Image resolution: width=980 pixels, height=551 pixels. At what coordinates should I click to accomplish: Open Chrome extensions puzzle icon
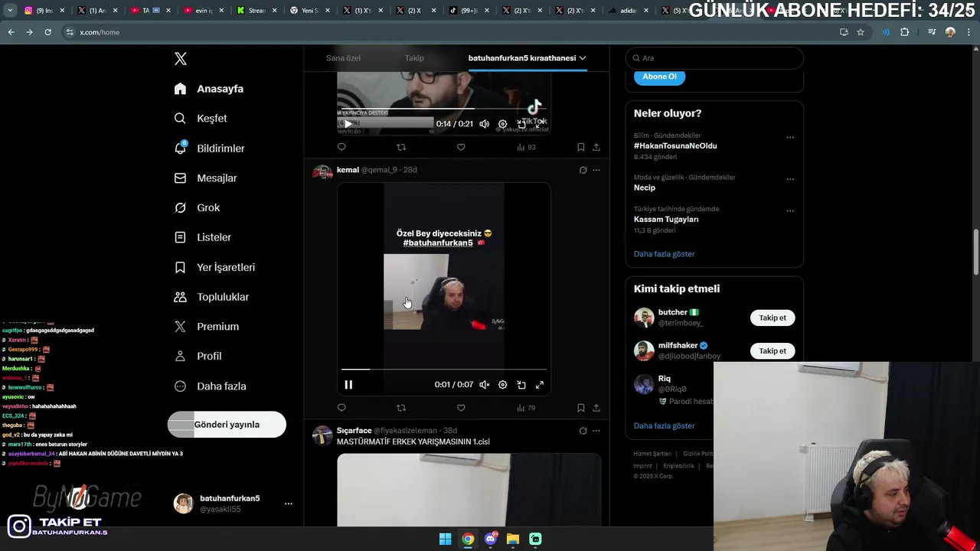click(x=904, y=32)
